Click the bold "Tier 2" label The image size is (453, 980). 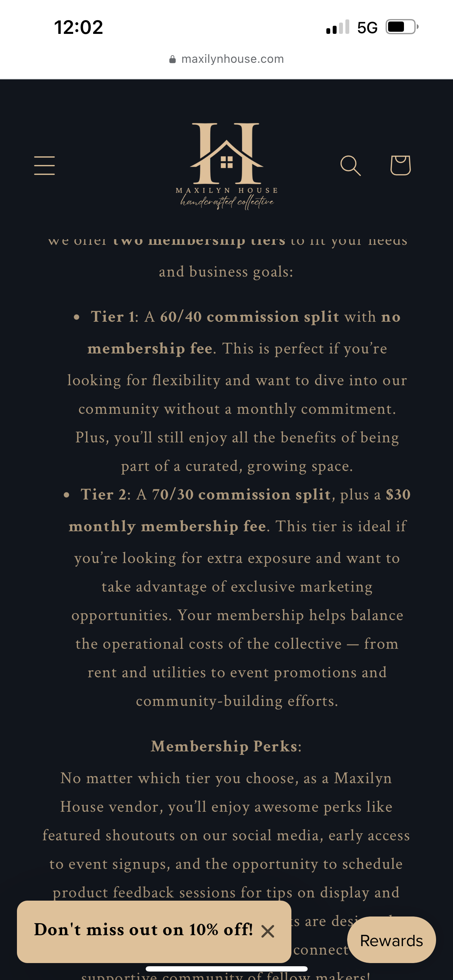coord(103,494)
